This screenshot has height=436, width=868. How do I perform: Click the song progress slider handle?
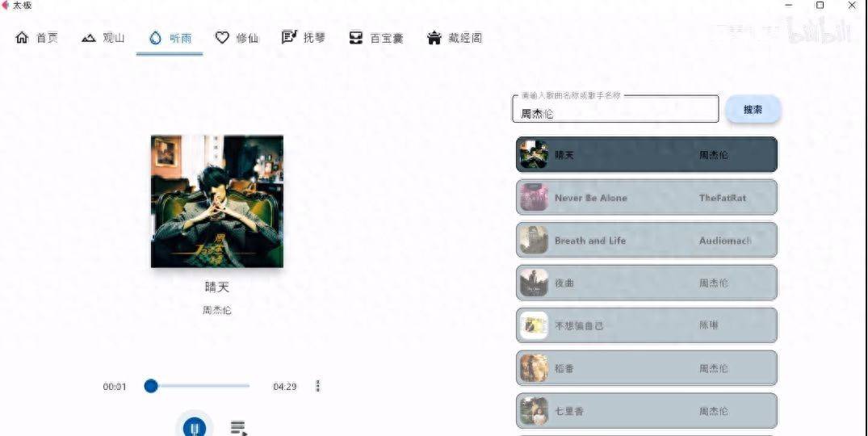(x=151, y=386)
